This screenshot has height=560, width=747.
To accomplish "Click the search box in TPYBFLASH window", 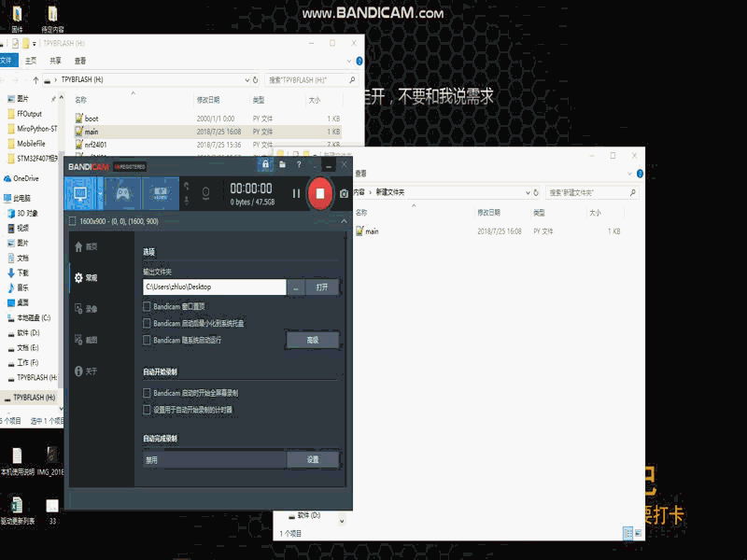I will 311,80.
